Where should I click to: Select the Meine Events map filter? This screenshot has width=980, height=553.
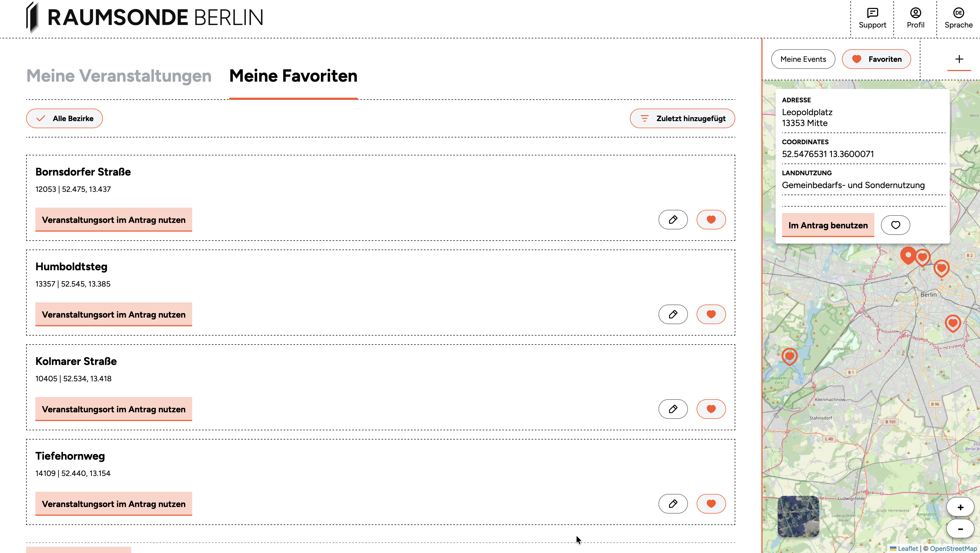tap(803, 59)
